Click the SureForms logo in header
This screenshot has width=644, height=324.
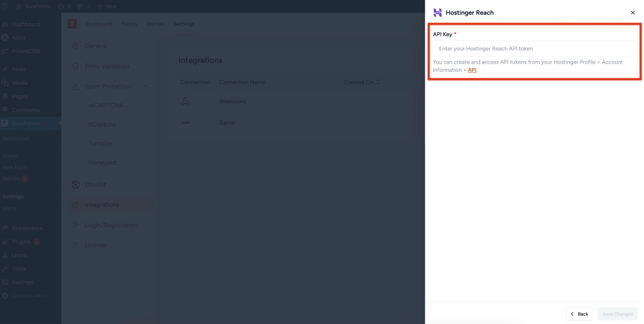(x=72, y=24)
